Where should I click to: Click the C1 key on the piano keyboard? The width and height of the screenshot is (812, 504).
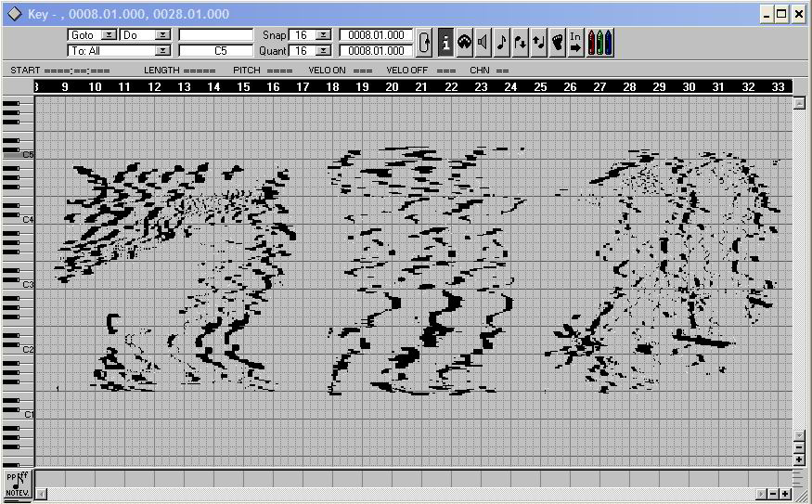19,414
